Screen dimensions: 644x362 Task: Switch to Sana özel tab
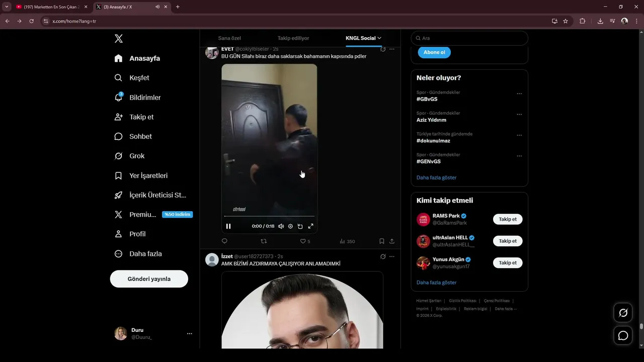(x=229, y=38)
